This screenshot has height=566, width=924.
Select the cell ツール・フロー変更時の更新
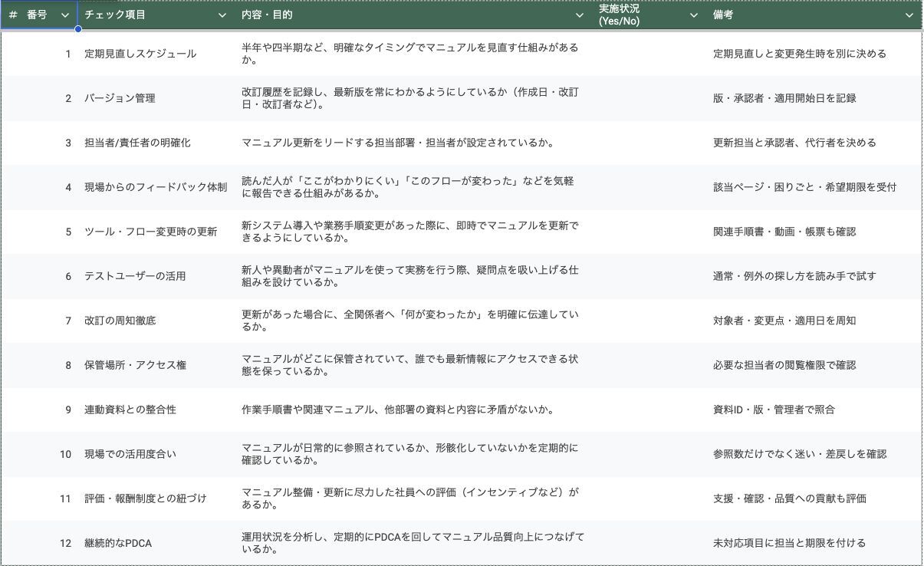point(150,232)
